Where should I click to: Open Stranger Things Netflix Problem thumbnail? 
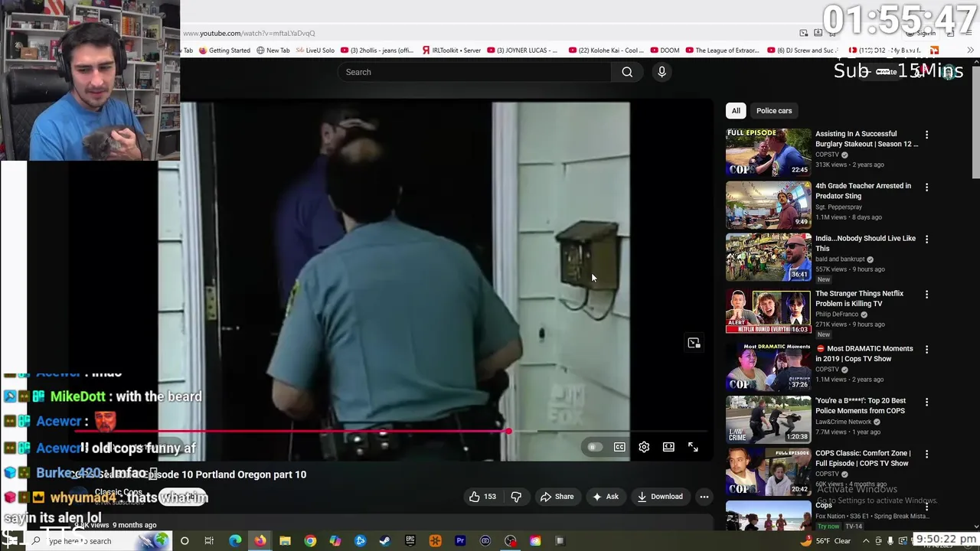tap(768, 311)
